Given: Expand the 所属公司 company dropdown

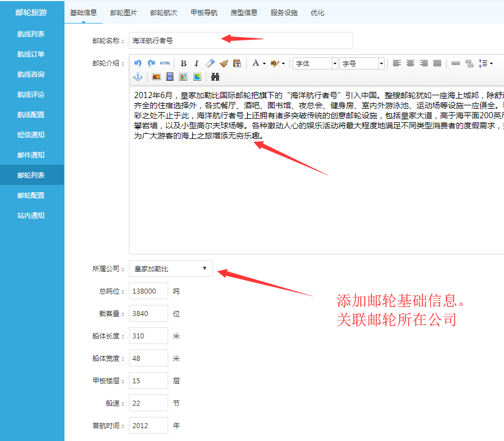Looking at the screenshot, I should pyautogui.click(x=171, y=268).
